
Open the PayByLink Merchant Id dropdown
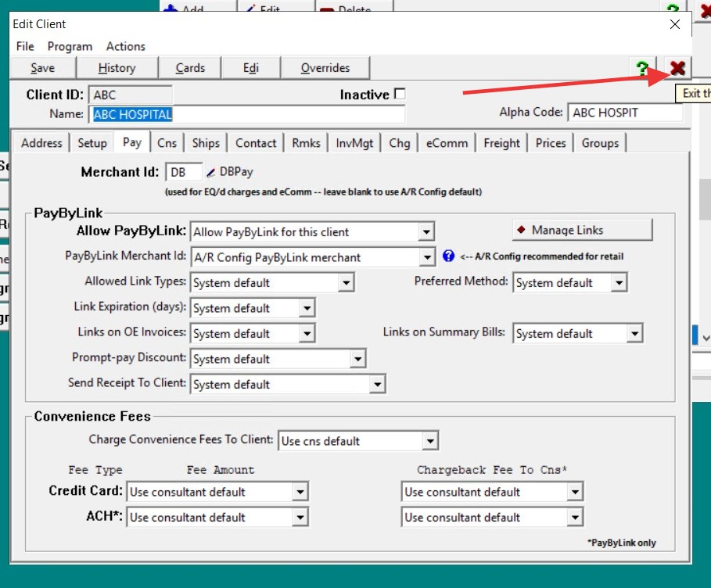(x=427, y=257)
